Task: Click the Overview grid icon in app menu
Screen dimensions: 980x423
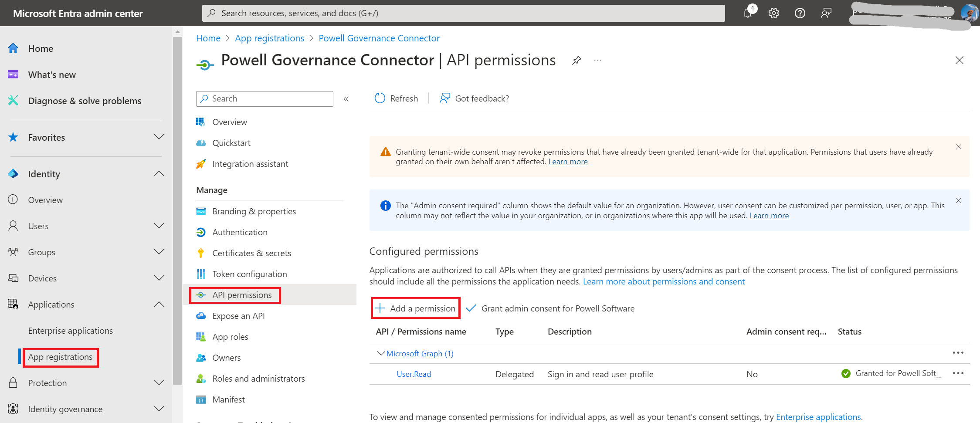Action: coord(200,122)
